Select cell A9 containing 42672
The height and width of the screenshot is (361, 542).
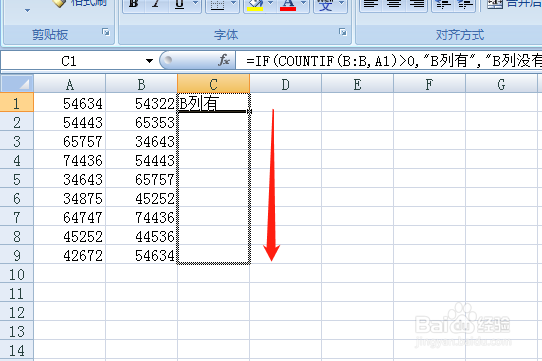click(70, 255)
